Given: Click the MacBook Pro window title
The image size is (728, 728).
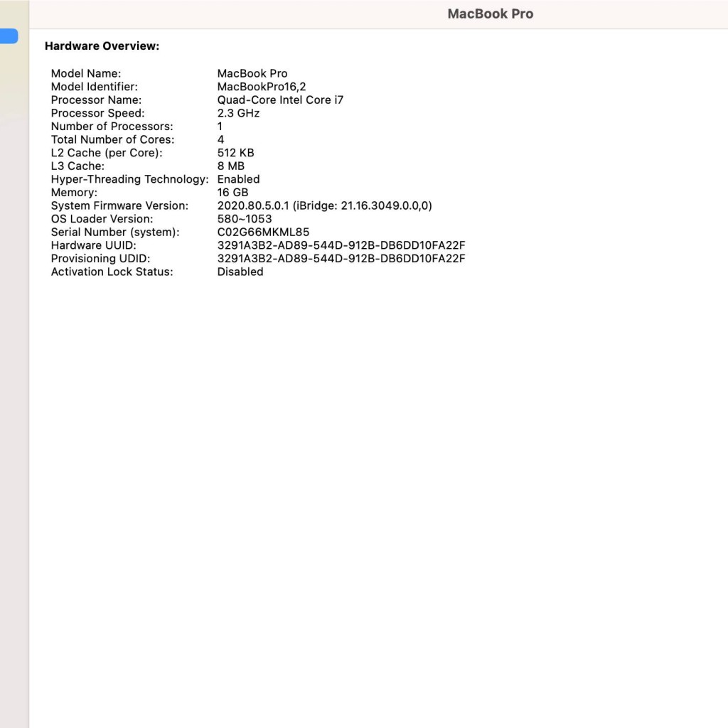Looking at the screenshot, I should pyautogui.click(x=491, y=14).
